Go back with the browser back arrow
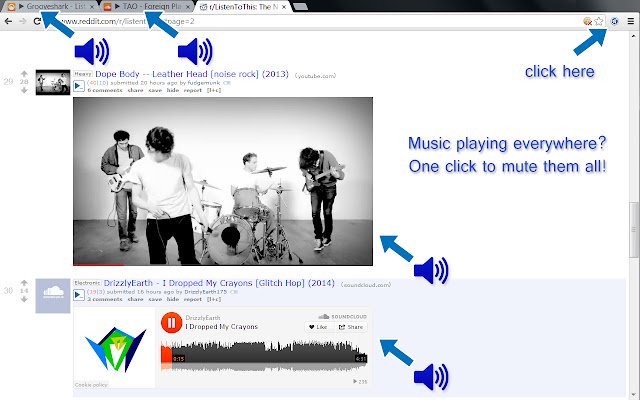The width and height of the screenshot is (640, 400). [8, 21]
